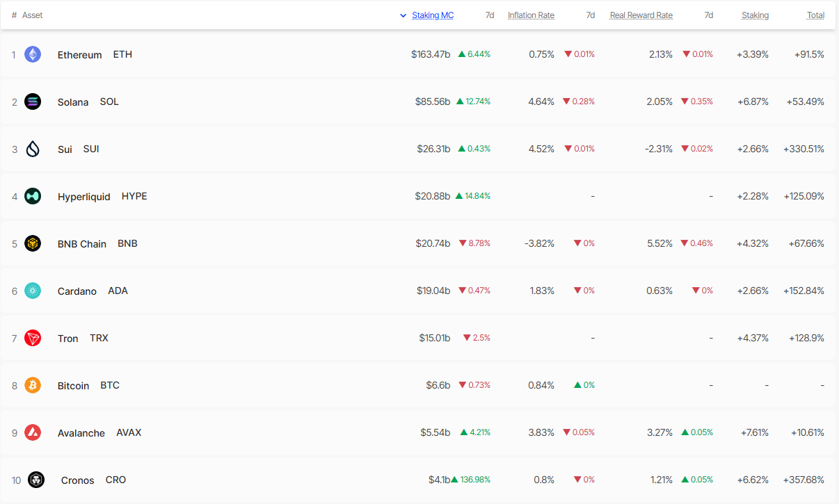Click Cardano's $19.04b staking market cap
This screenshot has height=504, width=839.
433,291
